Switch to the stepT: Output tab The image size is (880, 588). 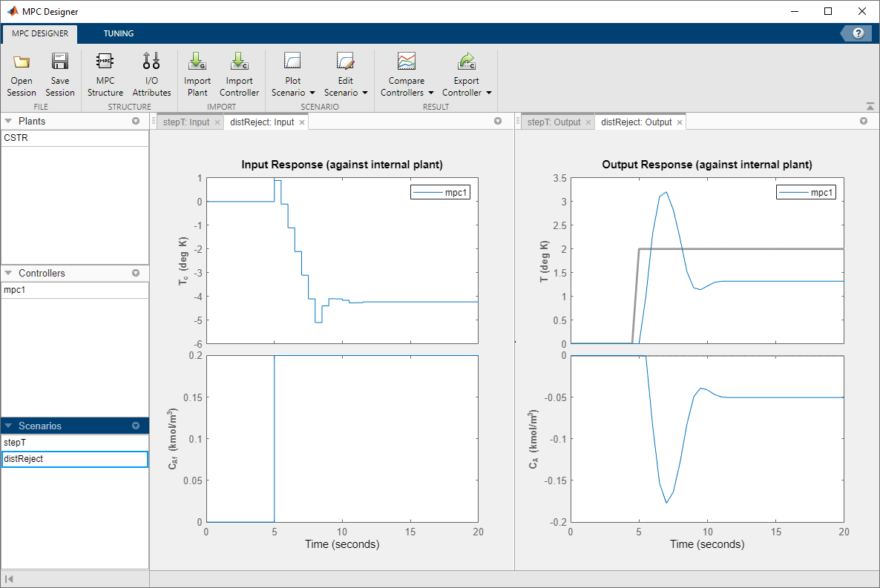pyautogui.click(x=556, y=121)
